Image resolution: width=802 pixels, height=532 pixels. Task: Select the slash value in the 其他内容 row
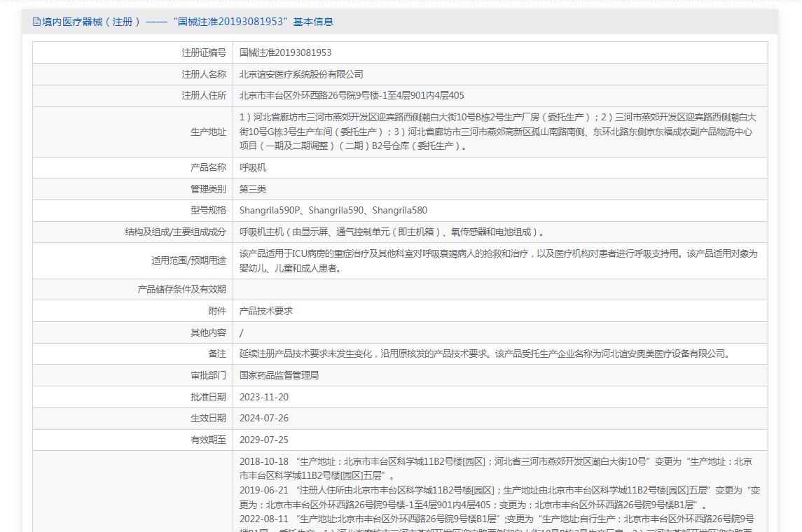tap(242, 332)
